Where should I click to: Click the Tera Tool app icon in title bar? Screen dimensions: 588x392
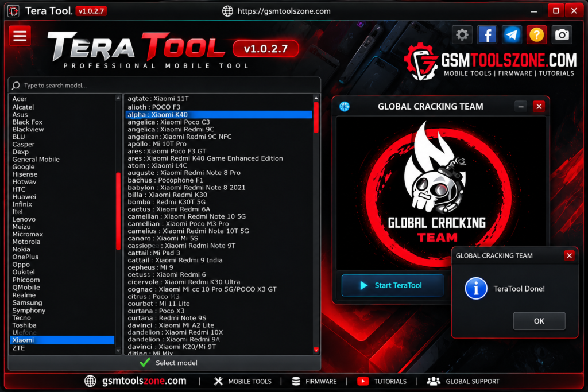point(14,11)
